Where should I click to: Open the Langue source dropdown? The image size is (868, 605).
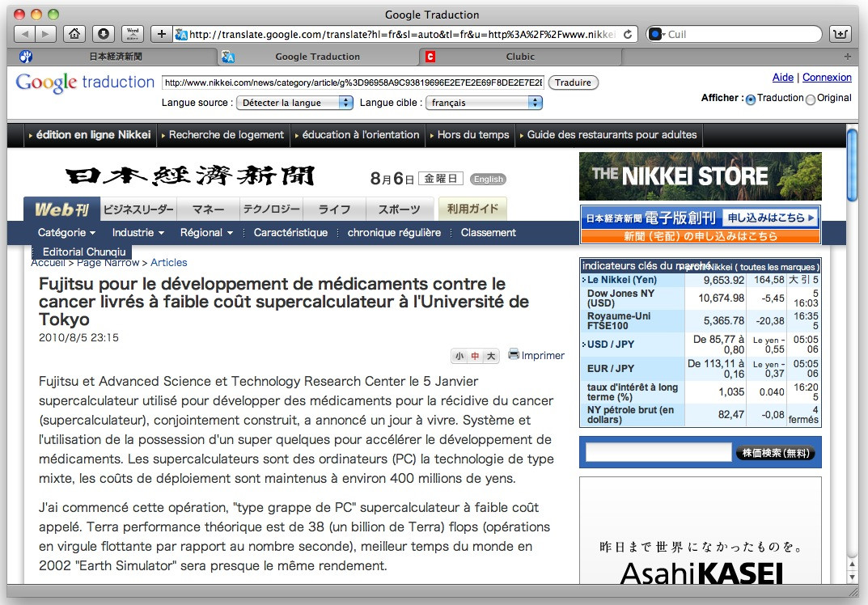tap(294, 103)
